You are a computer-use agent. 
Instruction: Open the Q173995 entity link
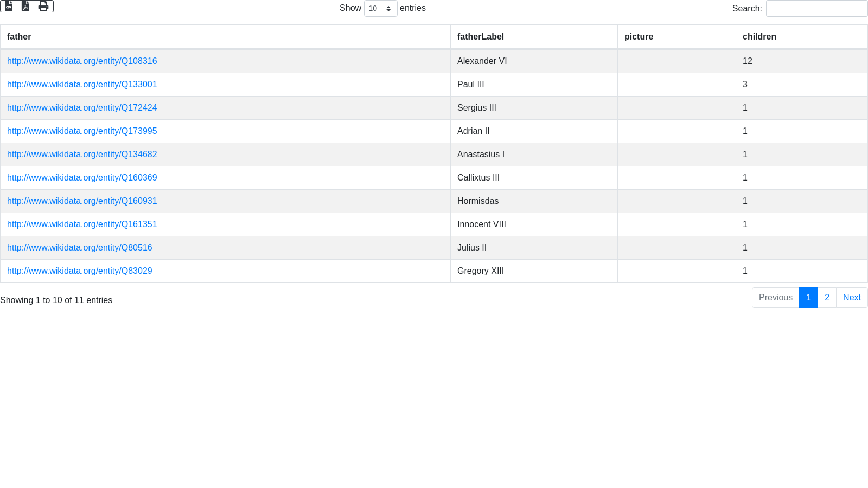[82, 131]
